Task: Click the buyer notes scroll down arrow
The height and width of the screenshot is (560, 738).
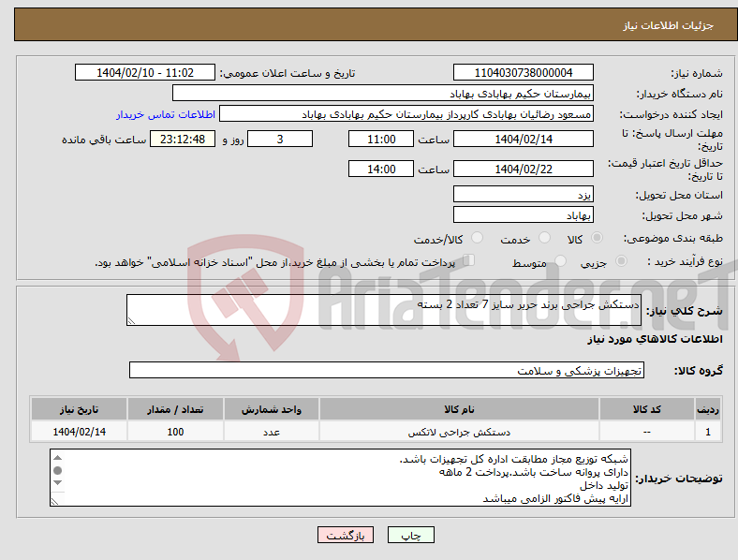Action: point(57,482)
